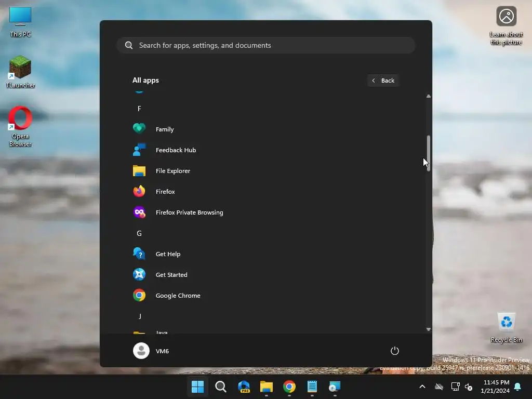532x399 pixels.
Task: Click the letter F section header
Action: 139,109
